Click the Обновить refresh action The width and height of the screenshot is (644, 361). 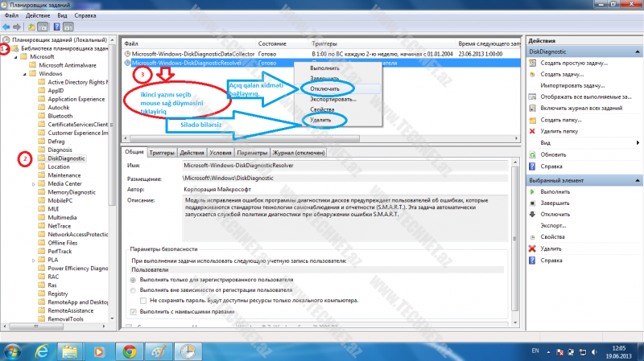tap(531, 154)
